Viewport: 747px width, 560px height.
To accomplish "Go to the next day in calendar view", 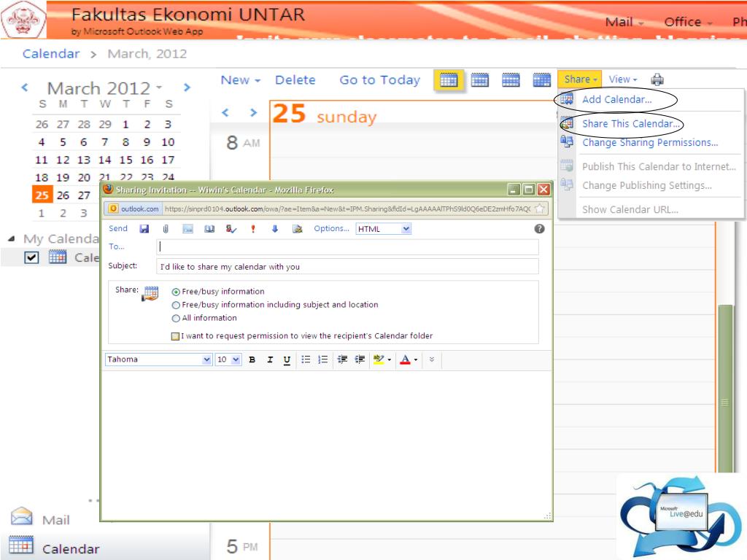I will click(253, 113).
